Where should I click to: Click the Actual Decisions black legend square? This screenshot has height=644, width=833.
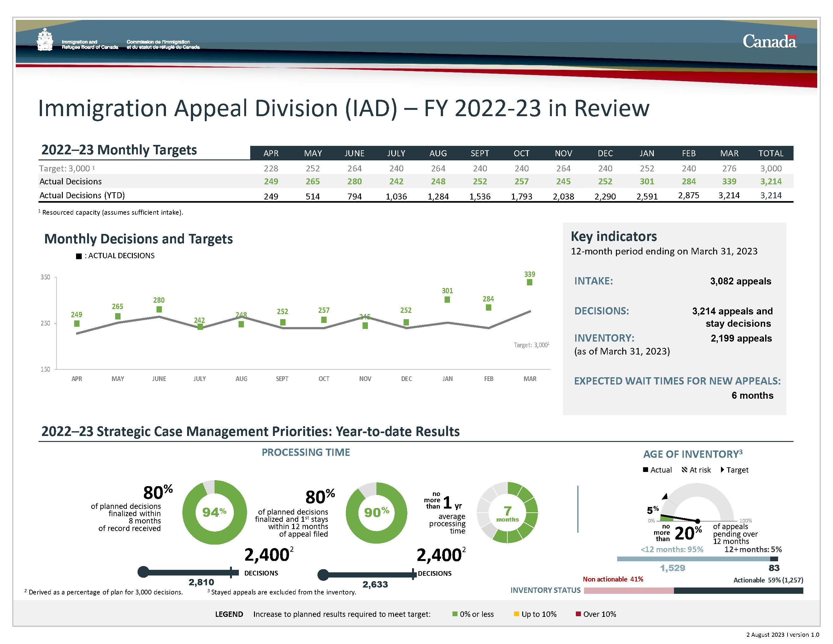point(79,256)
